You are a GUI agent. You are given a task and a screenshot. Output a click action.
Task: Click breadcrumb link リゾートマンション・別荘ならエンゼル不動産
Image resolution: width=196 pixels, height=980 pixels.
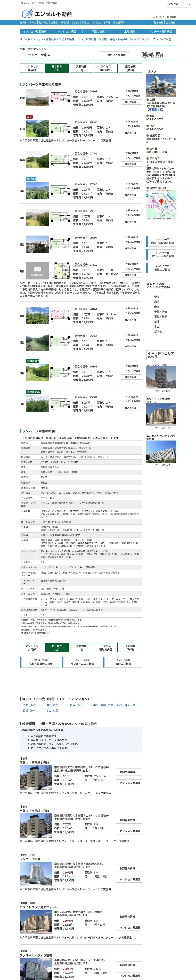pos(47,39)
